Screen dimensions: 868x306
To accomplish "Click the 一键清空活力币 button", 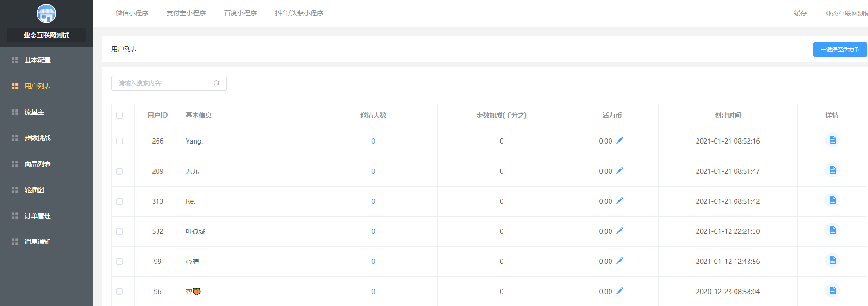I will click(x=840, y=50).
